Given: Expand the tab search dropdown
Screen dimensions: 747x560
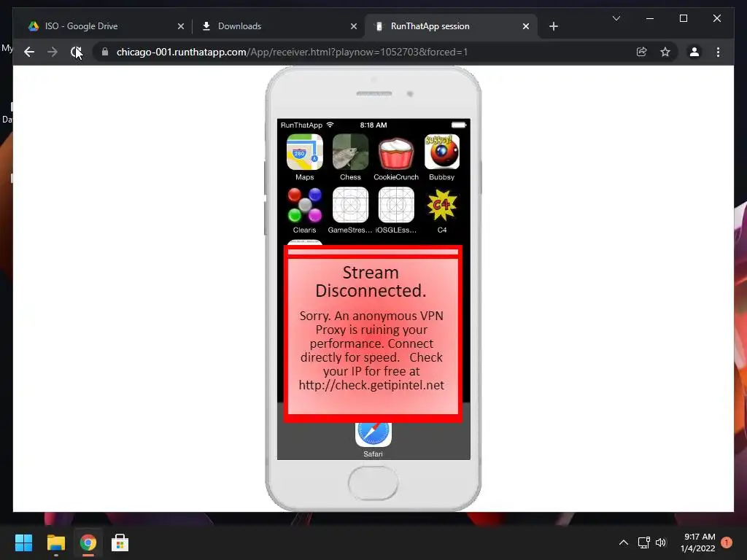Looking at the screenshot, I should click(x=616, y=18).
